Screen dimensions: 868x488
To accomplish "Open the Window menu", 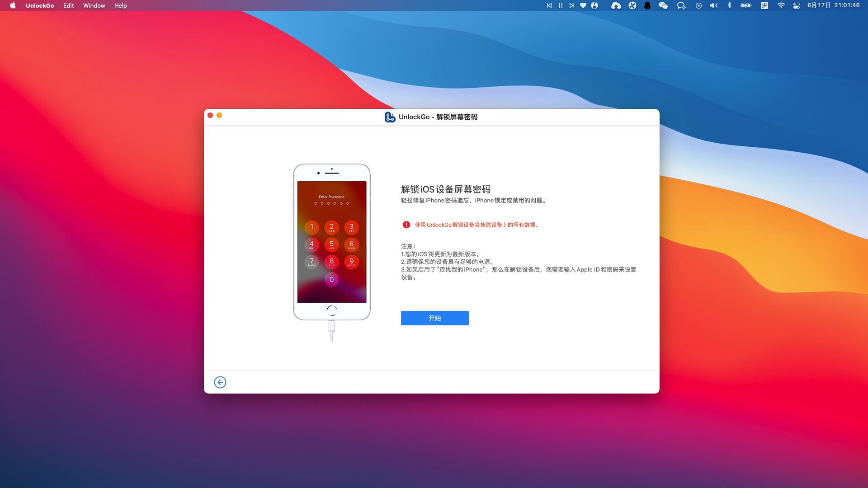I will point(94,5).
